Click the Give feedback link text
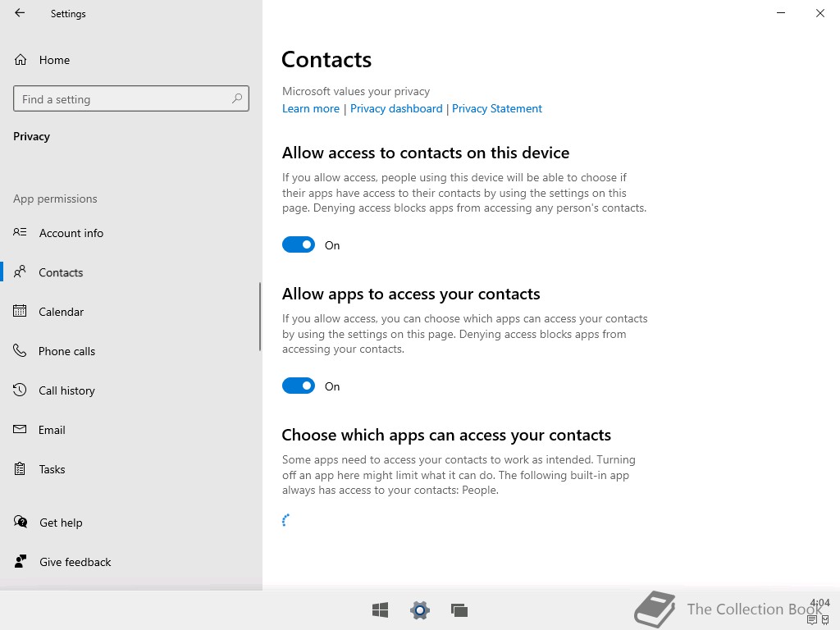The height and width of the screenshot is (630, 840). (x=75, y=562)
